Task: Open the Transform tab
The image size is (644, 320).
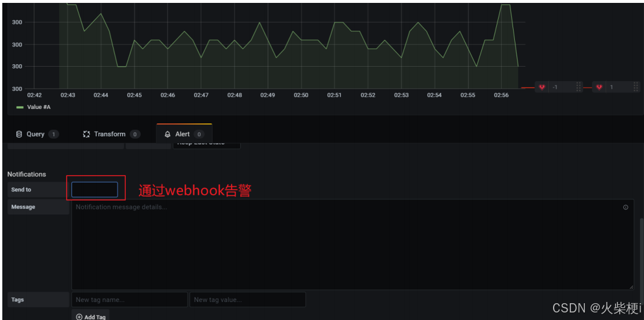Action: [x=111, y=134]
